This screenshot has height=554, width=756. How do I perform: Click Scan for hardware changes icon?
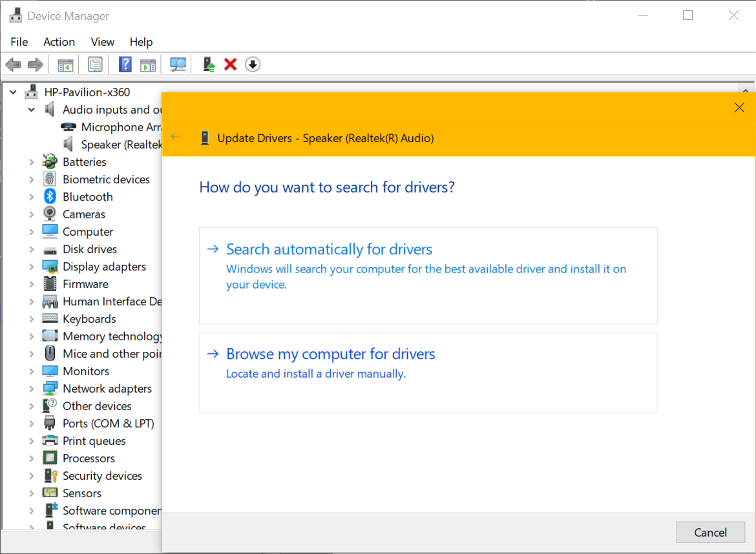(178, 64)
